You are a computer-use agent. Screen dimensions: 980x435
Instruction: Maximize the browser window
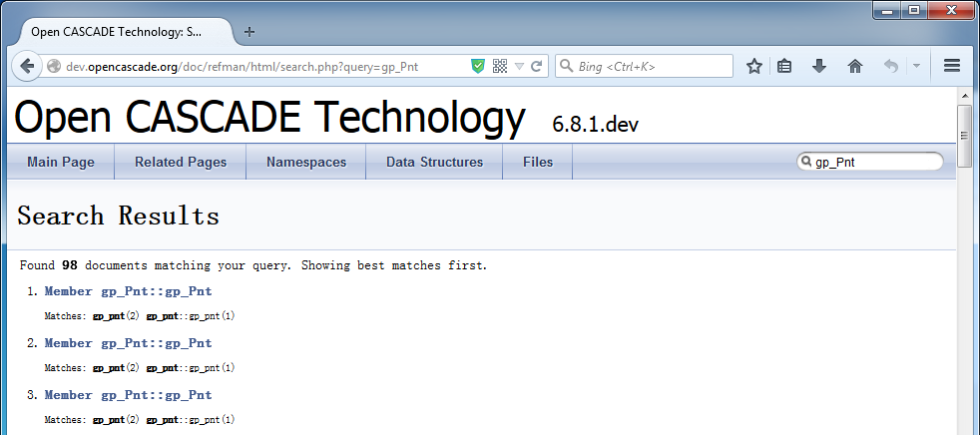(x=914, y=10)
